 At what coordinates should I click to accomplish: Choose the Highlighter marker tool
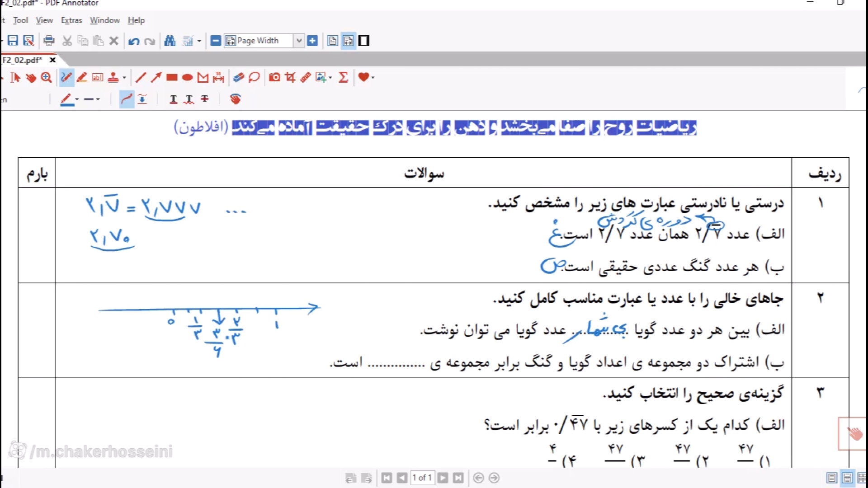[x=82, y=77]
